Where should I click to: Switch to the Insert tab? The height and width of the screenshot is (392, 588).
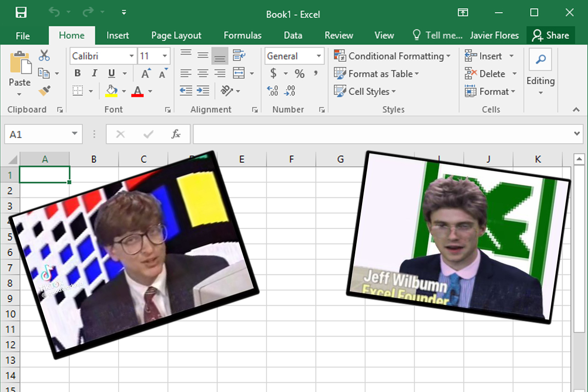click(x=118, y=35)
